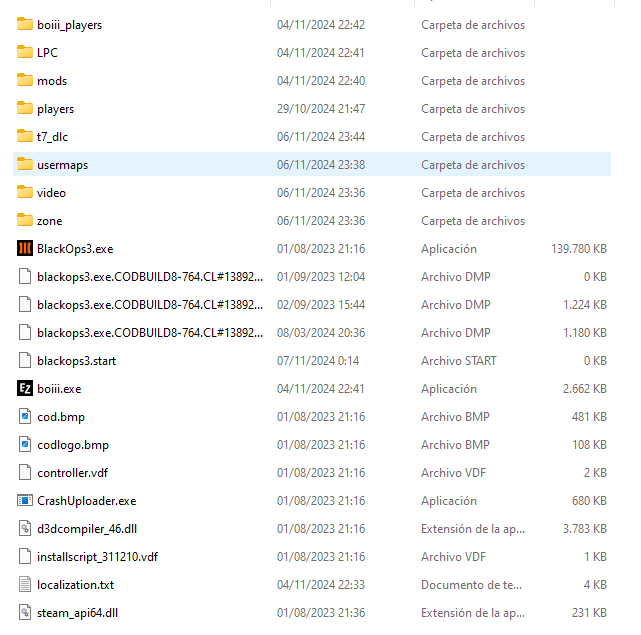Select the 1.224 KB size value
Viewport: 641px width, 635px height.
click(585, 305)
